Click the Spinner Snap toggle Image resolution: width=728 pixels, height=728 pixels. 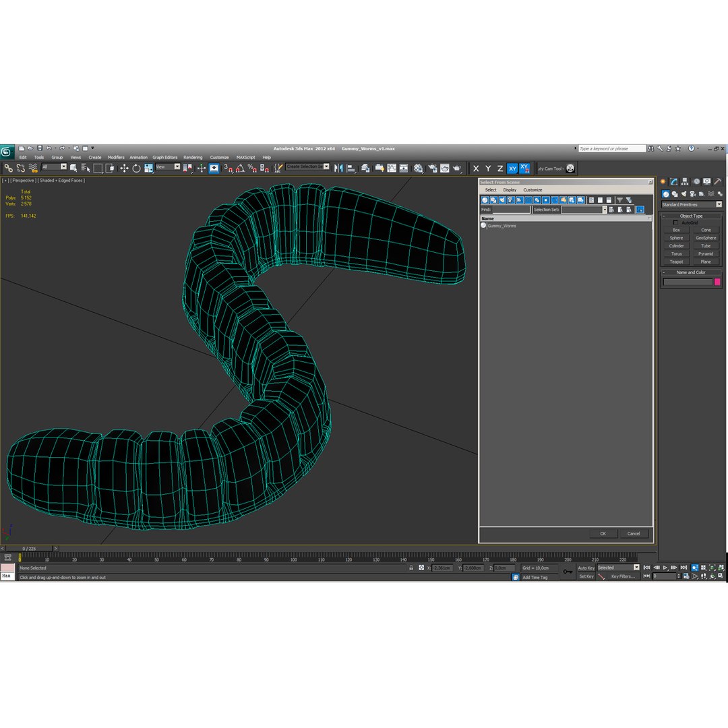[264, 168]
